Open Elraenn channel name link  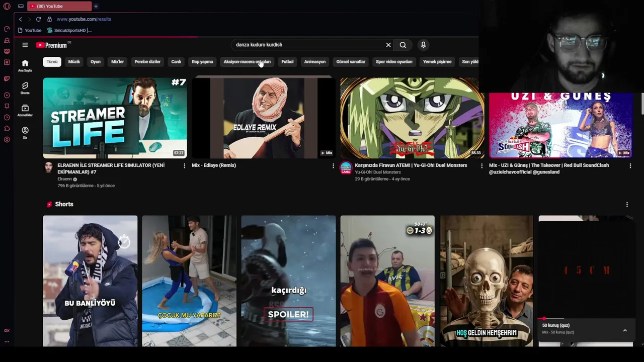[64, 179]
